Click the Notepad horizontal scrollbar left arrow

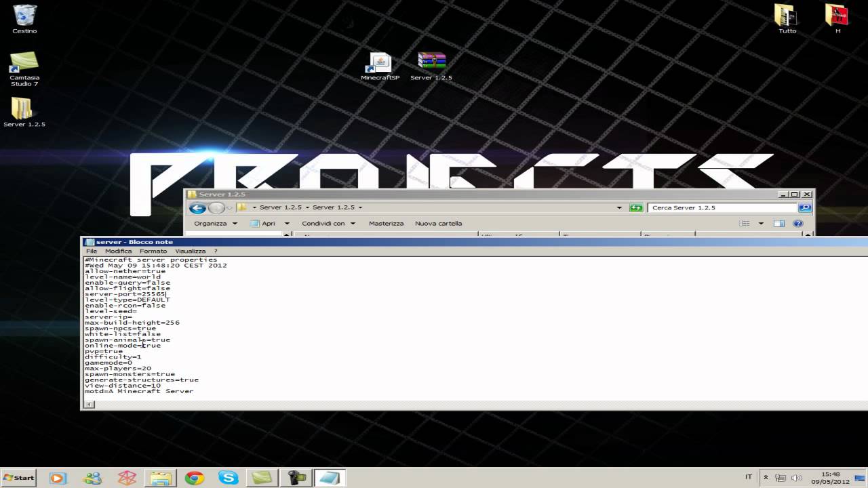click(x=90, y=405)
